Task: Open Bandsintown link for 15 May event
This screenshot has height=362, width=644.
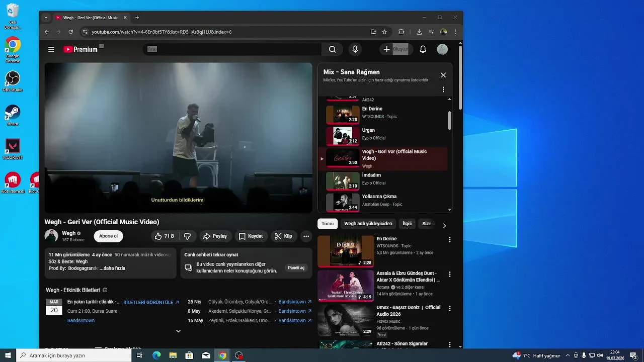Action: pyautogui.click(x=295, y=320)
